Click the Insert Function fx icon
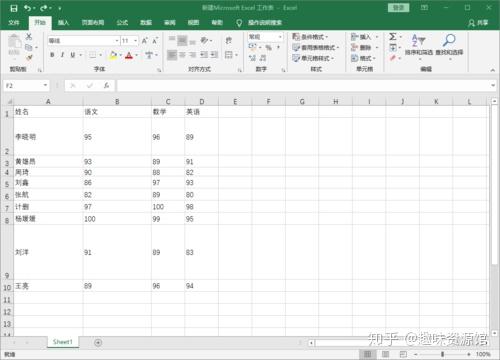Image resolution: width=500 pixels, height=360 pixels. [106, 86]
